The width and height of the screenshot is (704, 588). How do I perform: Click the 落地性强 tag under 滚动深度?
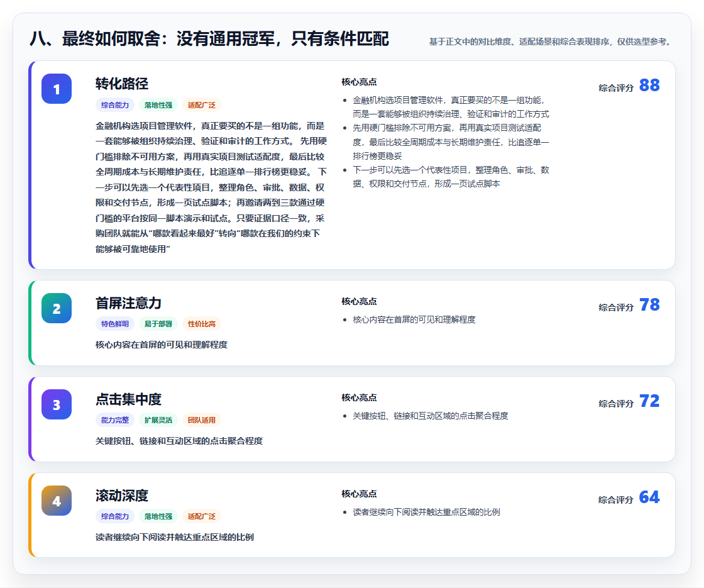[158, 516]
